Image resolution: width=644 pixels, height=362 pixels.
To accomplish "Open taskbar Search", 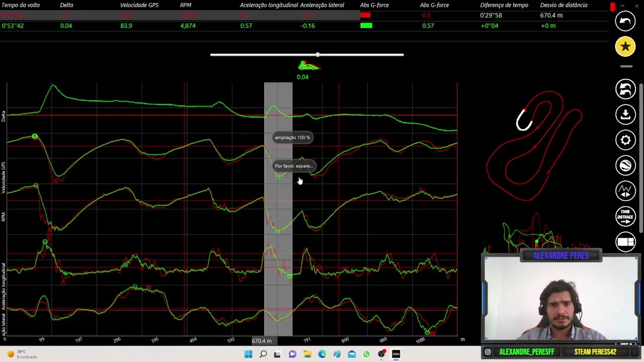I will coord(263,354).
